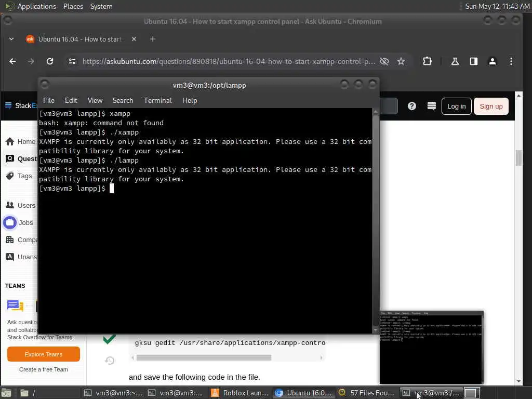The height and width of the screenshot is (399, 532).
Task: Switch to 57 Files Found taskbar item
Action: coord(367,393)
